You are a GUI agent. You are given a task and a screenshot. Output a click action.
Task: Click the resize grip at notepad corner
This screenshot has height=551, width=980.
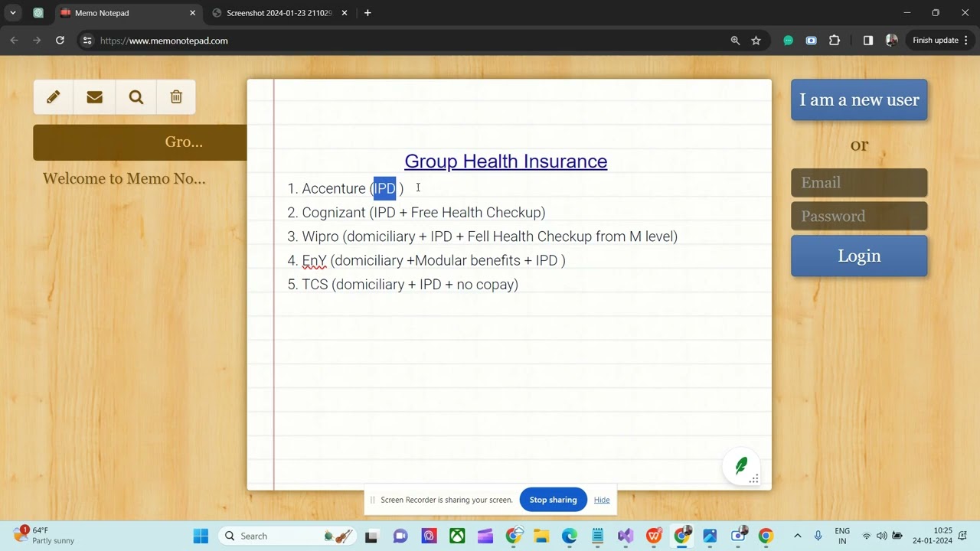coord(754,479)
